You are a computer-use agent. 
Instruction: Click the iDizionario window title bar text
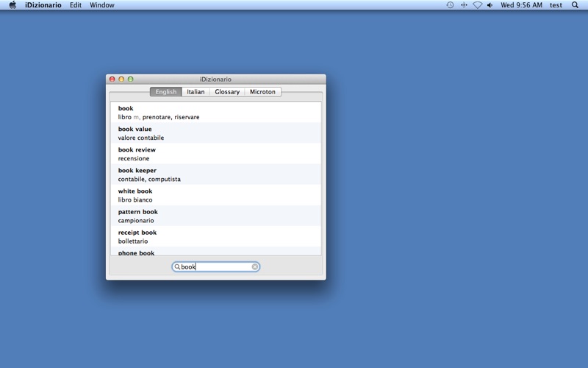[x=215, y=79]
